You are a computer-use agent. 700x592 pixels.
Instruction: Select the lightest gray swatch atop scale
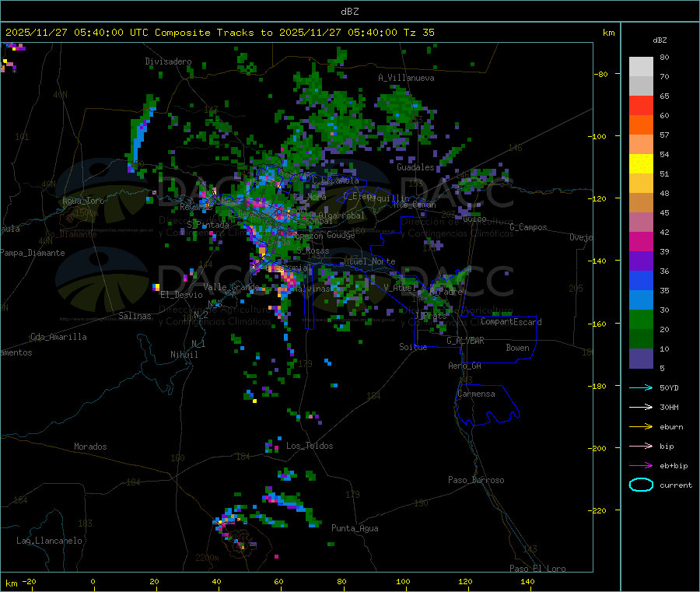click(x=641, y=67)
